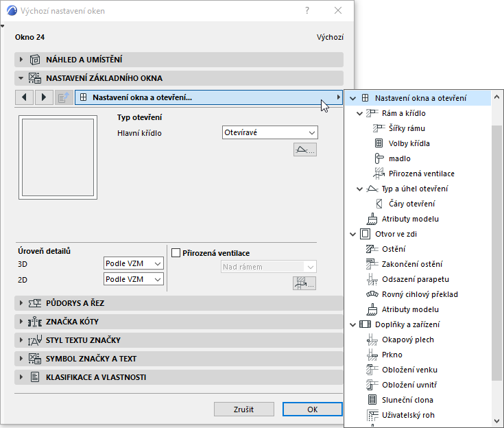The image size is (504, 428).
Task: Click the Uživatelský roh icon
Action: click(x=372, y=415)
